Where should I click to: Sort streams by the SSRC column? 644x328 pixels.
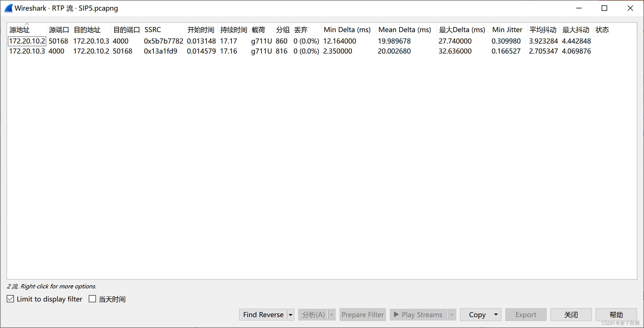tap(153, 30)
